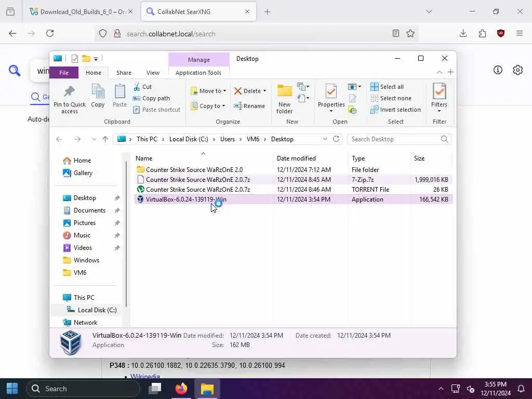Click Pin to Quick access icon
The image size is (532, 399).
(x=69, y=91)
